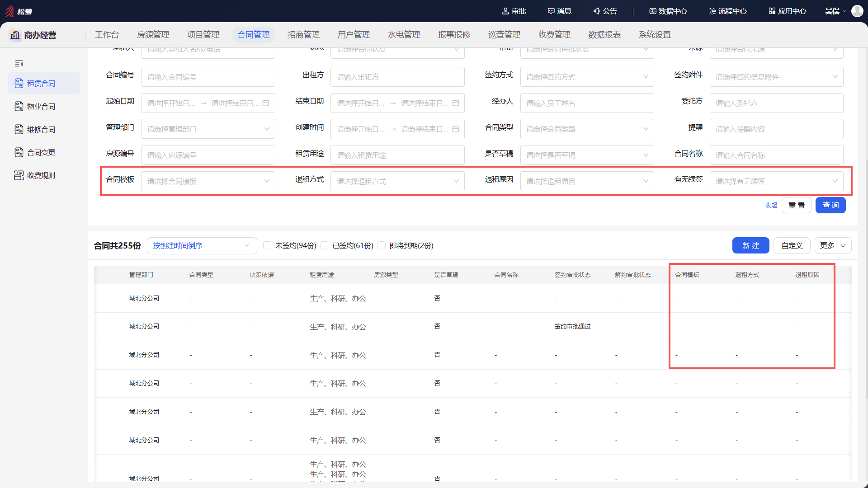Click the 决策依据 column header
Screen dimensions: 868x488
click(261, 275)
